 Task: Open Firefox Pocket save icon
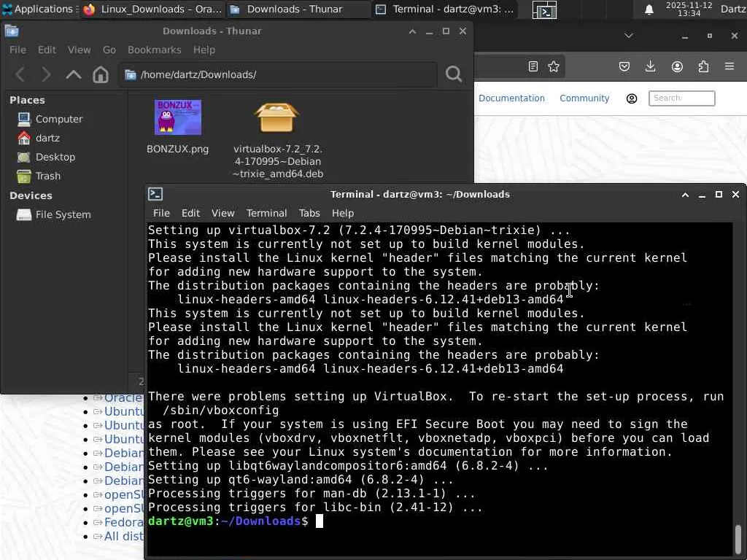(624, 66)
